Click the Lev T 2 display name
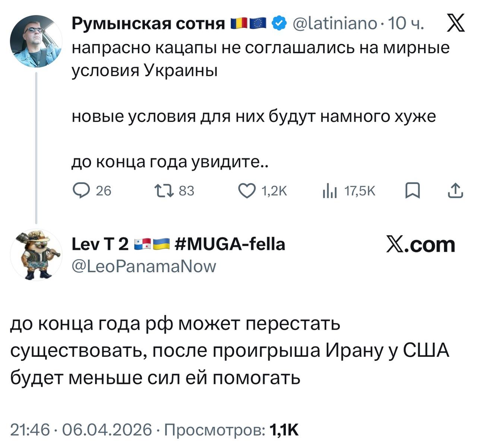 [x=99, y=244]
